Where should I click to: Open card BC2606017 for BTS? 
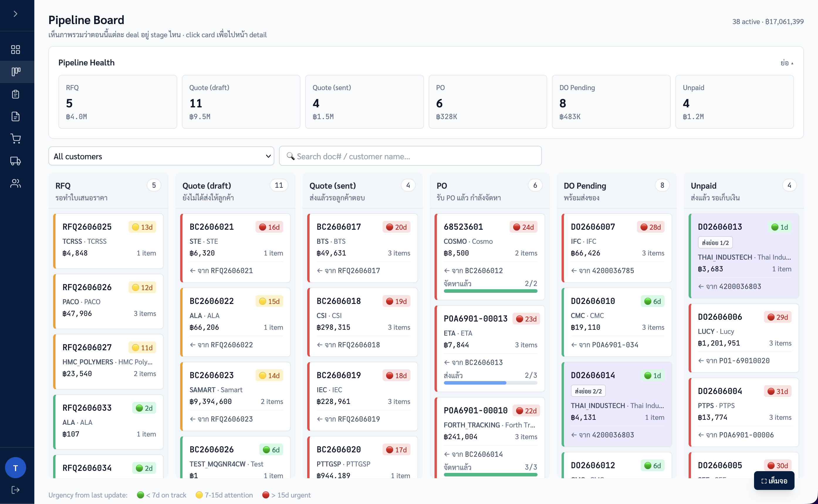click(x=362, y=248)
